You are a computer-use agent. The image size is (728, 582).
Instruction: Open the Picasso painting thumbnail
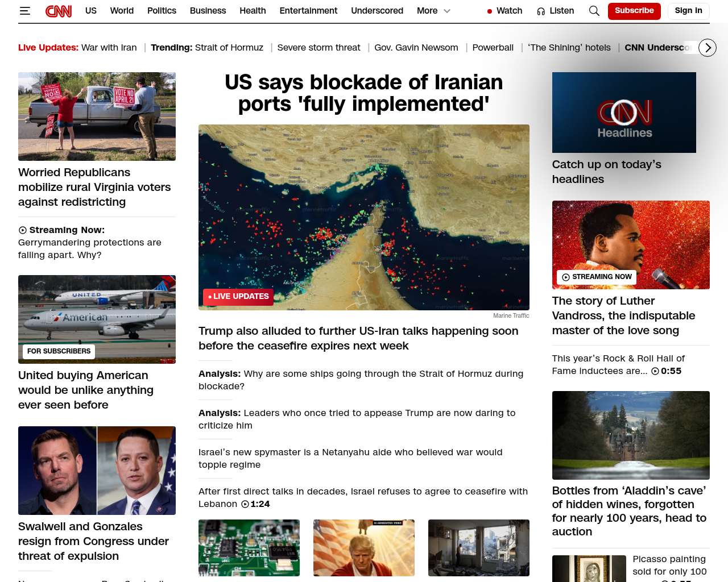589,568
